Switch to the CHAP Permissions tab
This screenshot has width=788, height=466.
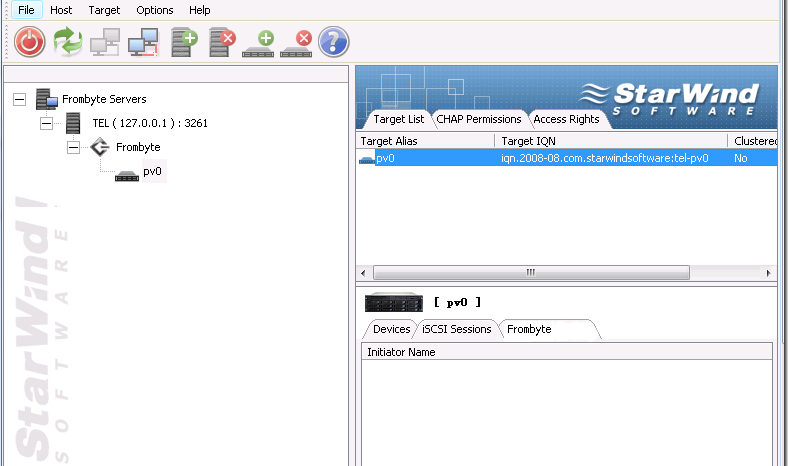pyautogui.click(x=478, y=119)
